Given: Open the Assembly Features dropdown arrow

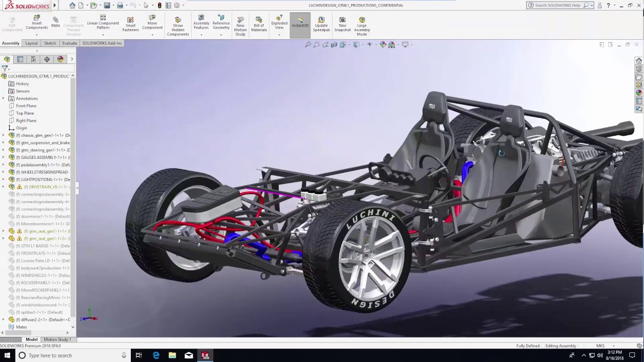Looking at the screenshot, I should [x=201, y=35].
